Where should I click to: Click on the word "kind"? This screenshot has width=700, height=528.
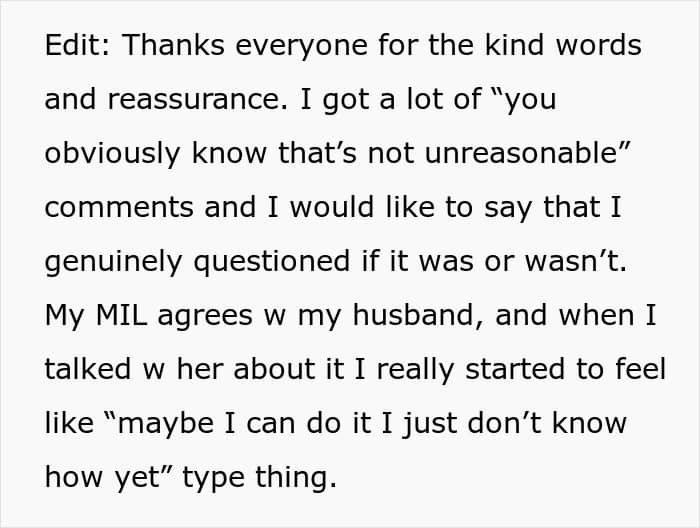508,46
